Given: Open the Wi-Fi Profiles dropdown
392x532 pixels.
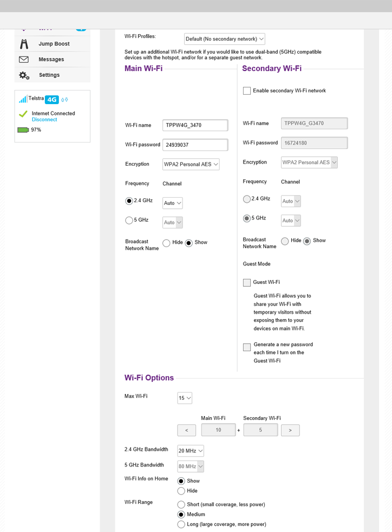Looking at the screenshot, I should click(x=224, y=39).
